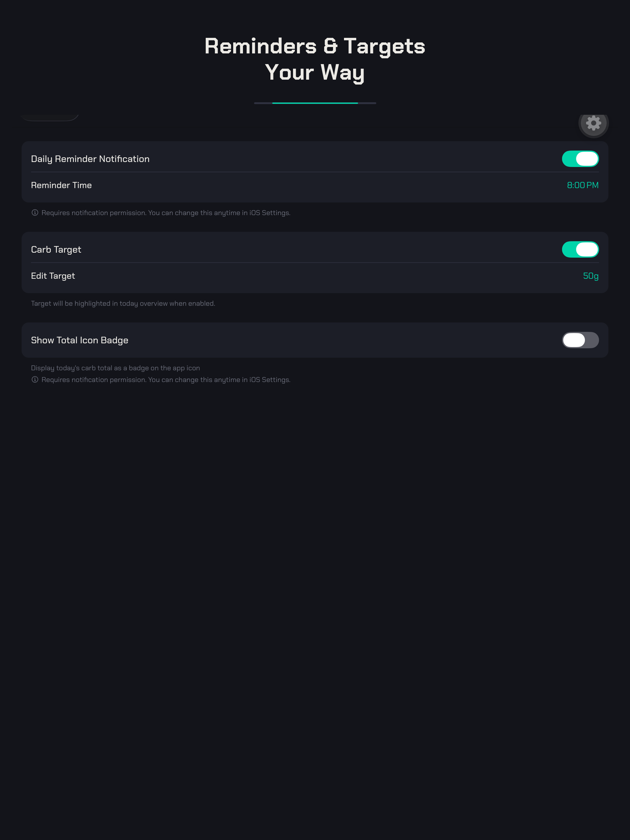630x840 pixels.
Task: Click the target highlight hint under Edit Target
Action: point(123,303)
